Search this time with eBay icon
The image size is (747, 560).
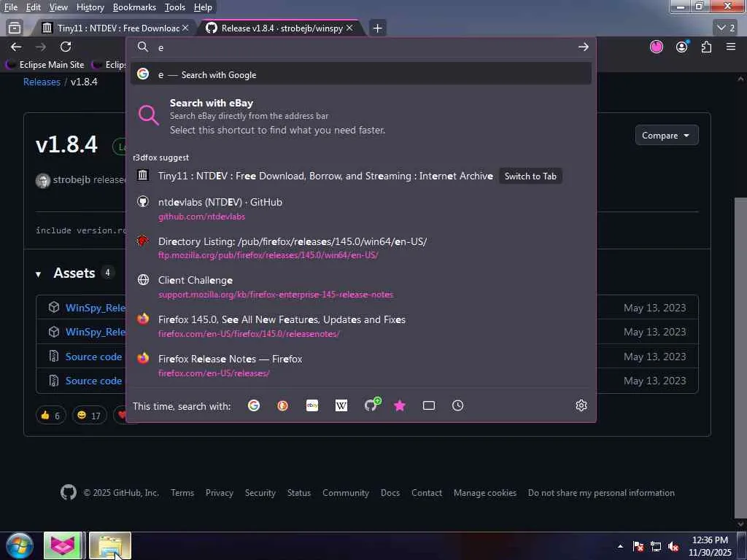click(312, 405)
